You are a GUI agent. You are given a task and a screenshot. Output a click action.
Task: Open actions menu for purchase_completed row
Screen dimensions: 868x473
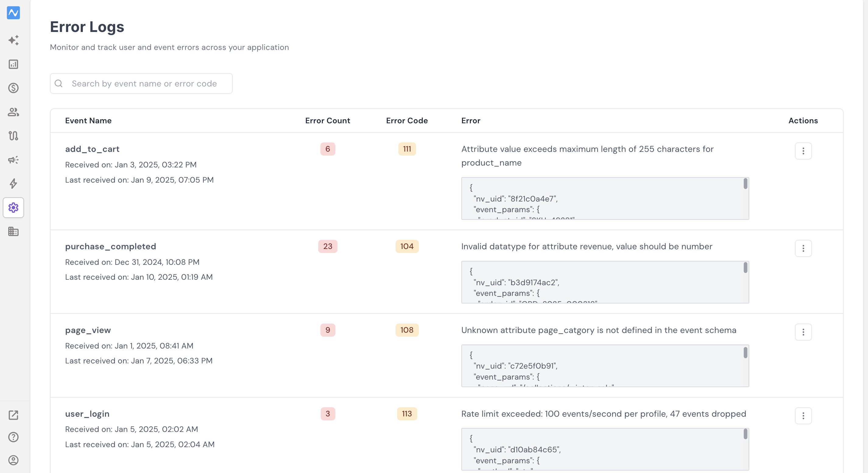tap(803, 248)
